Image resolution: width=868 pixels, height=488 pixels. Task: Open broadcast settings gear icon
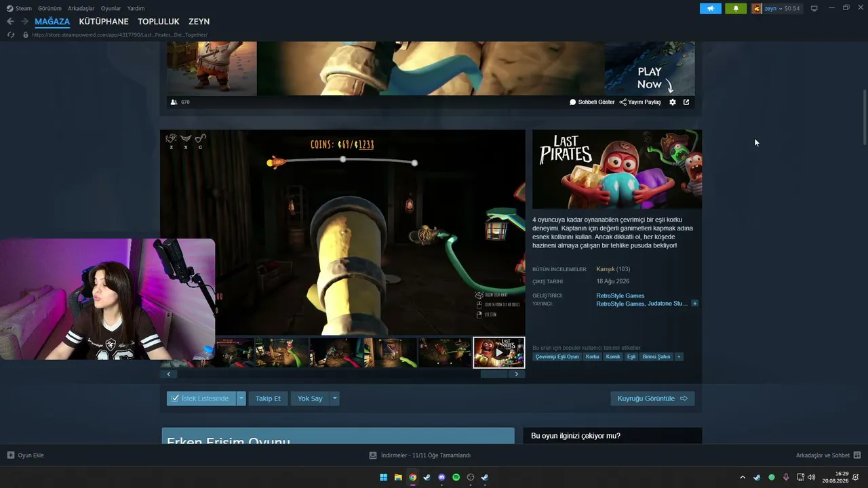click(673, 102)
